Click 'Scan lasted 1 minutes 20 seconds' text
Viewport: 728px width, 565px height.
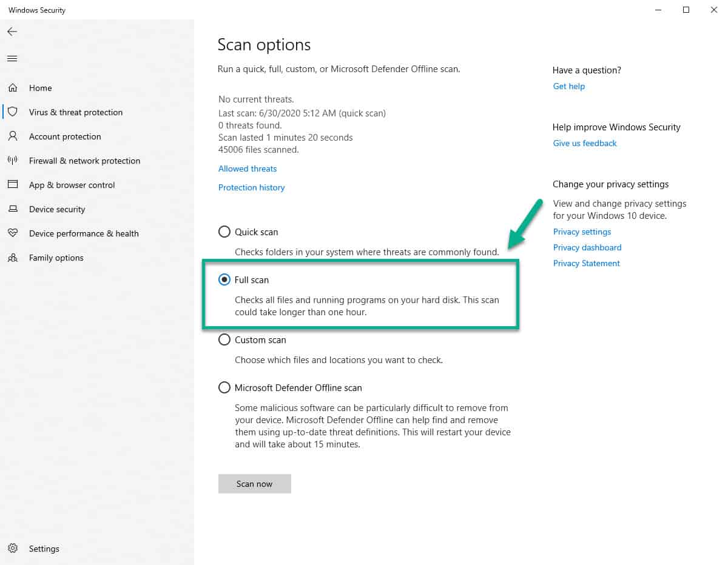286,137
